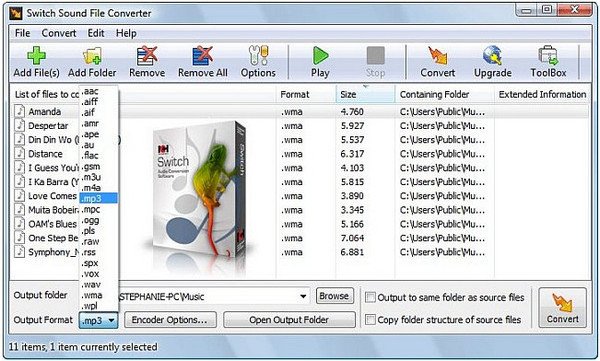
Task: Pick .gsm from the format list
Action: pos(99,166)
